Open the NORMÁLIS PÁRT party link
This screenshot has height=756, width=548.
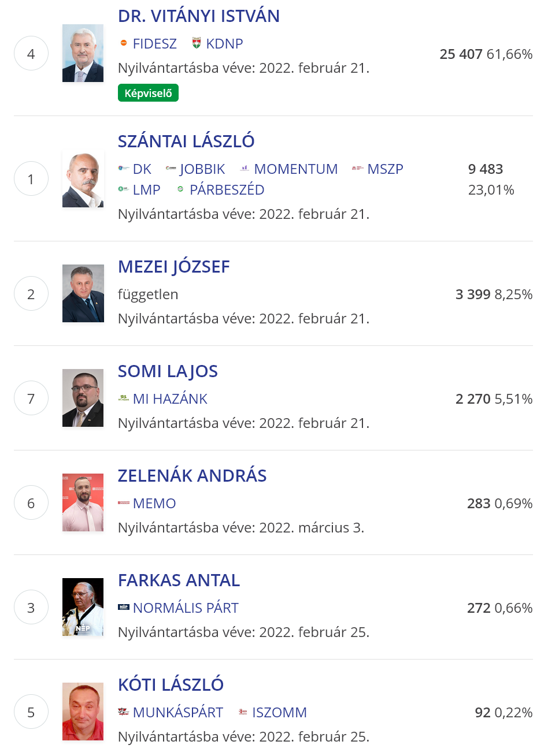pyautogui.click(x=186, y=608)
